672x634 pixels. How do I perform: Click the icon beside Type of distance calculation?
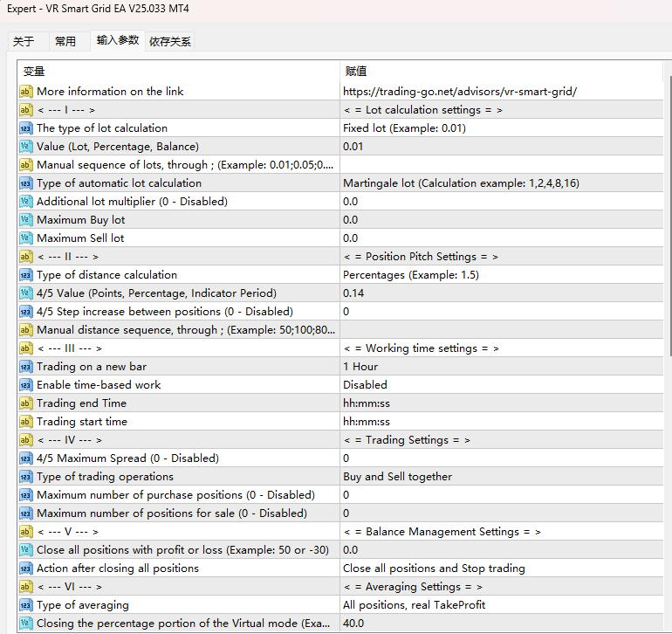pos(25,275)
